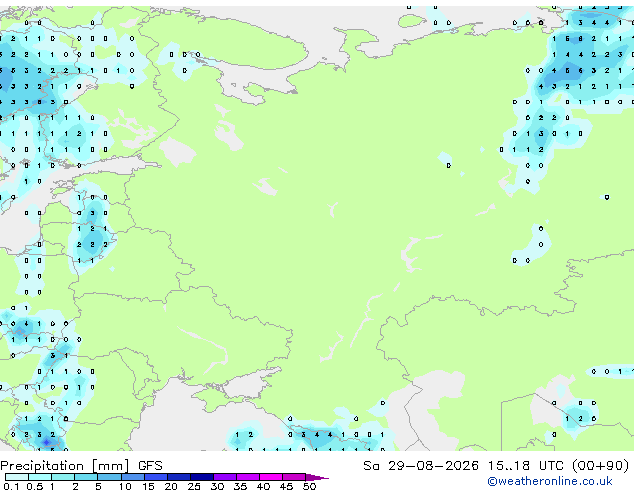Click the '25' legend scale label
The image size is (634, 490).
coord(194,486)
